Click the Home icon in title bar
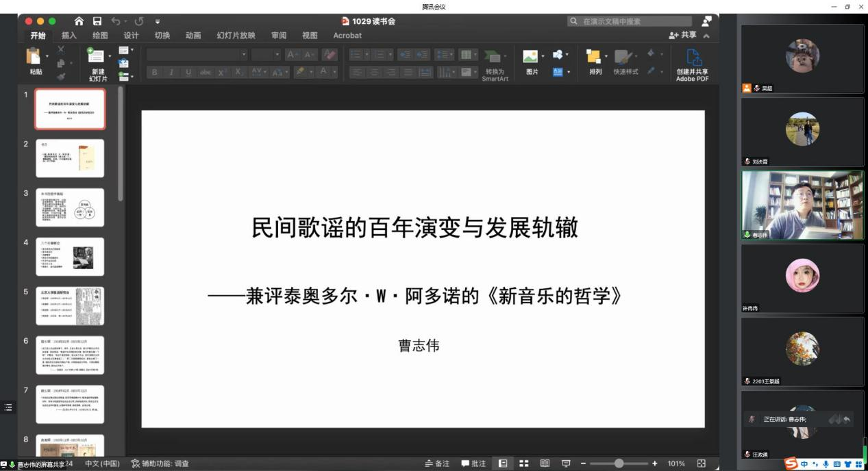 tap(79, 21)
